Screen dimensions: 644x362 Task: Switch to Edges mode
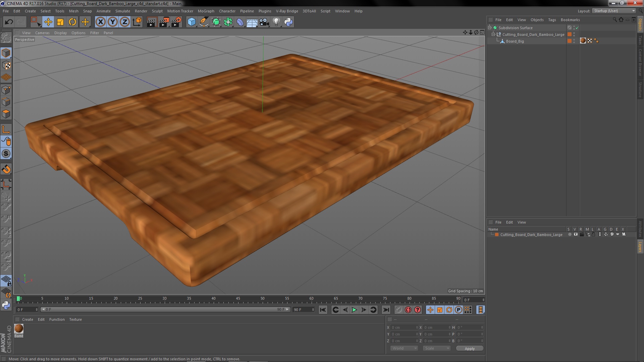[x=6, y=102]
